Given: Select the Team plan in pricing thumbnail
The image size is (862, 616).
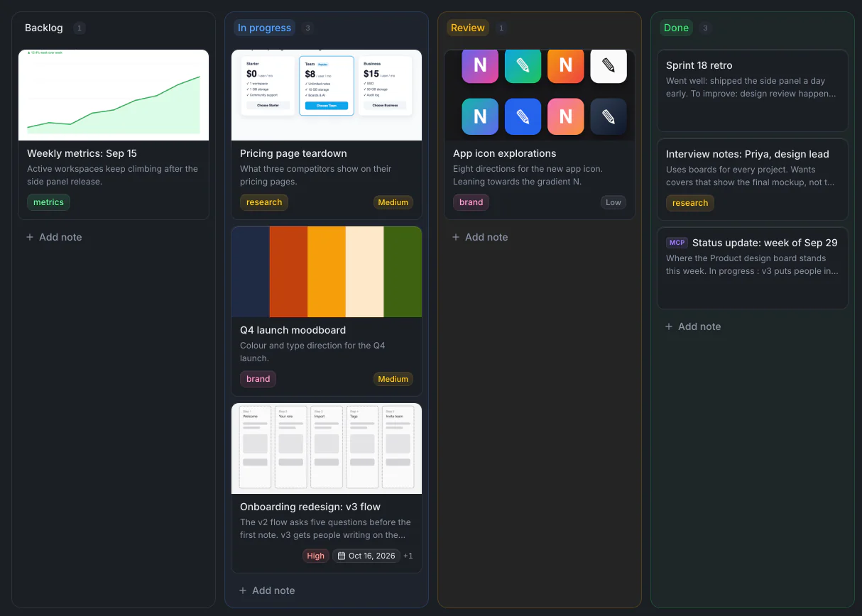Looking at the screenshot, I should pos(327,86).
